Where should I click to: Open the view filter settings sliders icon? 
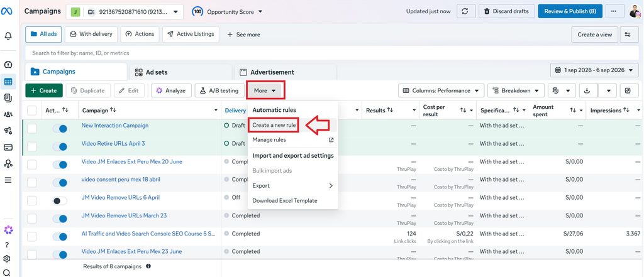click(628, 35)
